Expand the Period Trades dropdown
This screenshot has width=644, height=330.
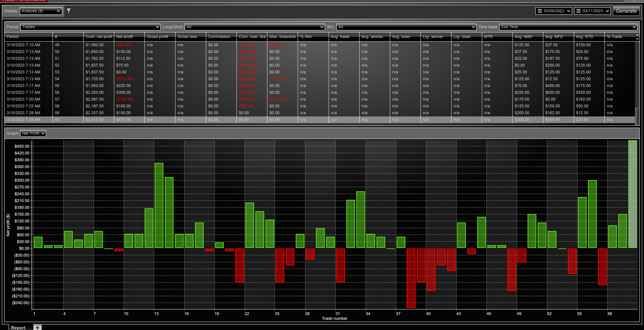pos(90,27)
